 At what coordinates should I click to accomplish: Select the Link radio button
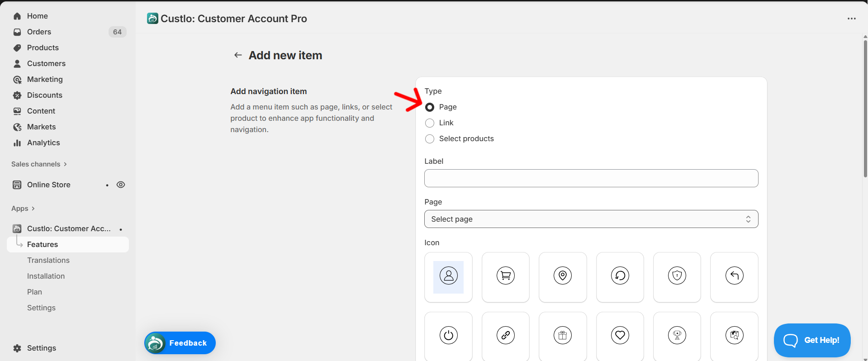click(x=430, y=123)
